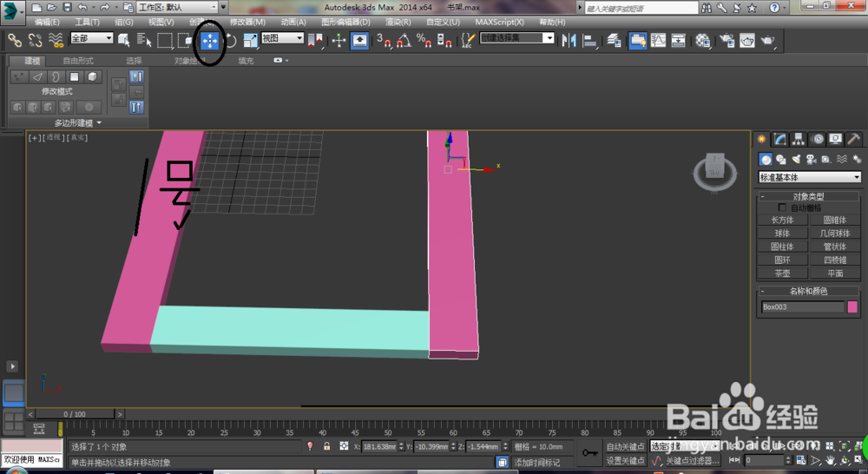Toggle the Set Key mode key icon
Image resolution: width=868 pixels, height=474 pixels.
(x=590, y=453)
